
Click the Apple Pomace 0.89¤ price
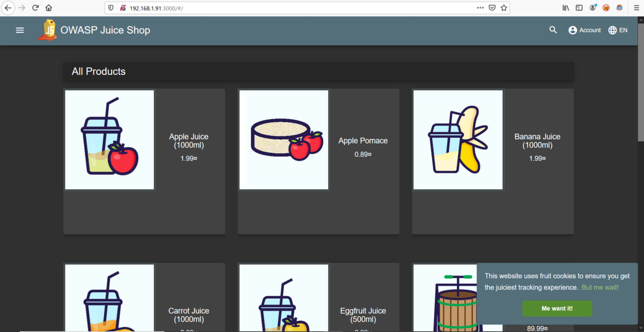coord(363,154)
